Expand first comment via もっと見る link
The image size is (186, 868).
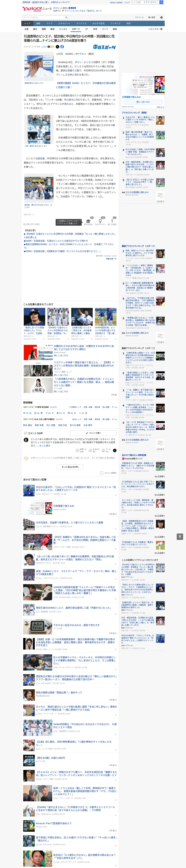(45, 446)
